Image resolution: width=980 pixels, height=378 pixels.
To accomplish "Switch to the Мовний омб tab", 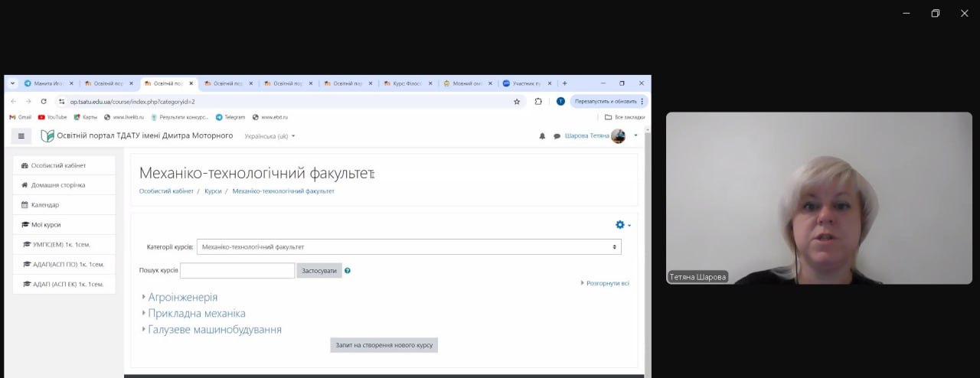I will (468, 83).
